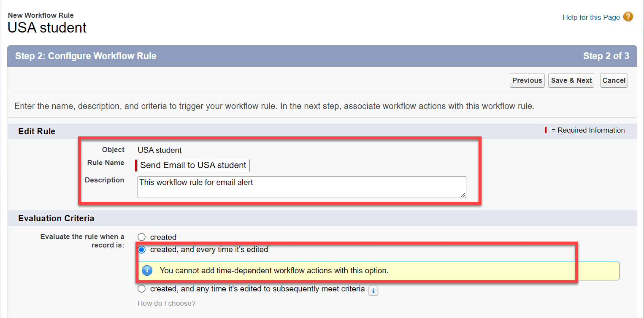Image resolution: width=644 pixels, height=318 pixels.
Task: Click the orange Help question mark icon
Action: 628,17
